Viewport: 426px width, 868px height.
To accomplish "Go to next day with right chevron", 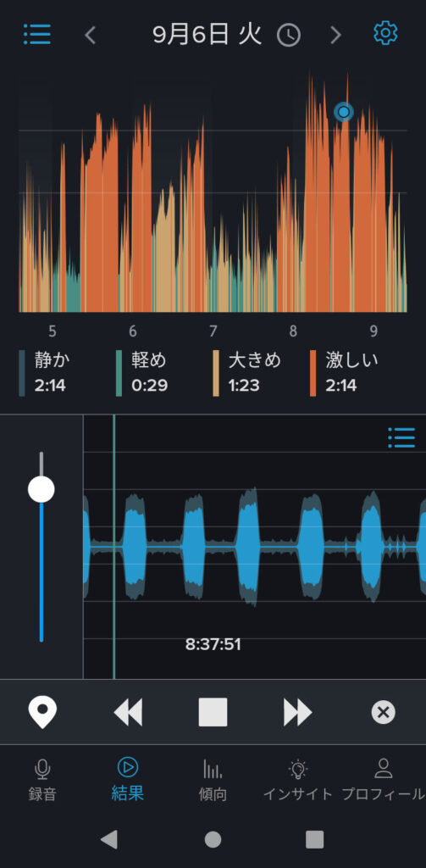I will pyautogui.click(x=335, y=35).
